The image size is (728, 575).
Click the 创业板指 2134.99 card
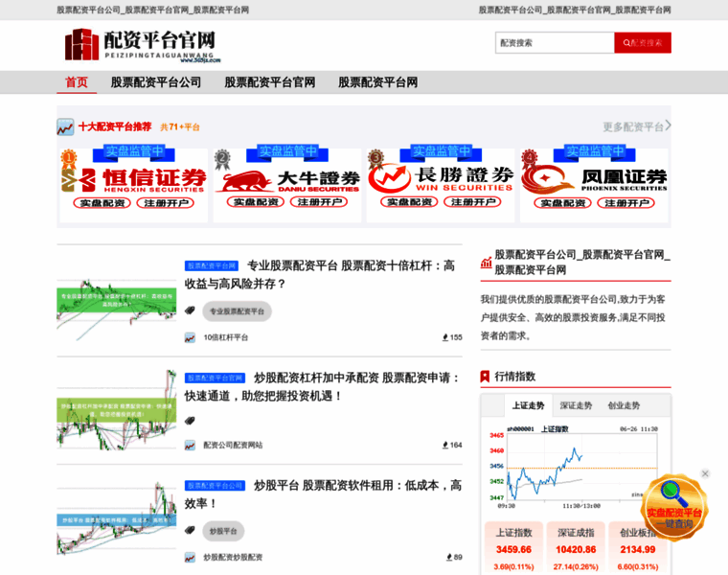click(638, 548)
